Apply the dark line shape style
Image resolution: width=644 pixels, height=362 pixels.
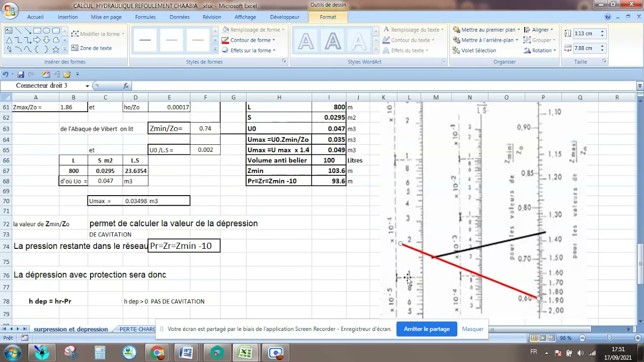pyautogui.click(x=145, y=40)
